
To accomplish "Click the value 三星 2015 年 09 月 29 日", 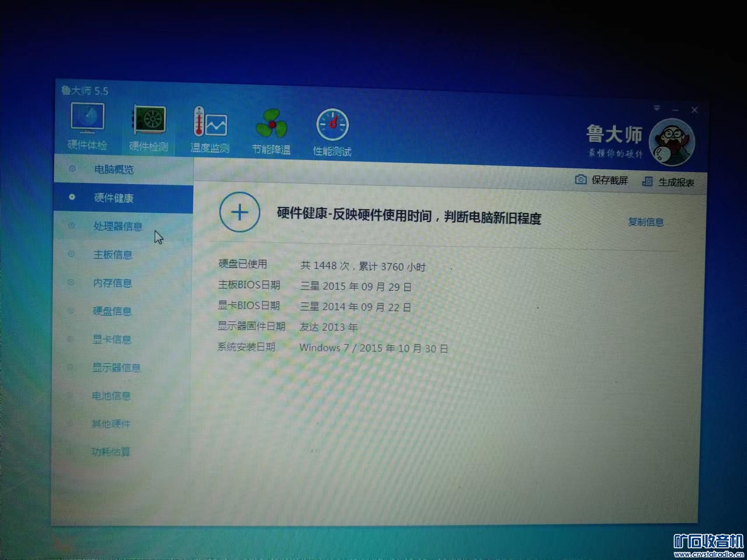I will coord(356,287).
